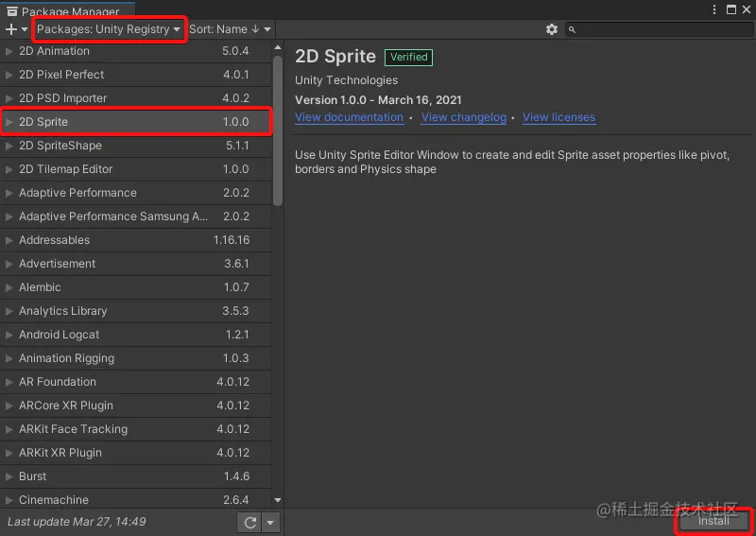Select Adaptive Performance Samsung package

pos(136,216)
